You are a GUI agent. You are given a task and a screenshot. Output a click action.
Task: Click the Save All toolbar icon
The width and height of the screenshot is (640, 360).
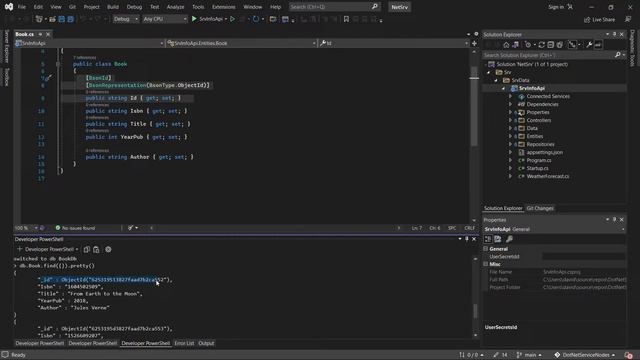click(71, 19)
